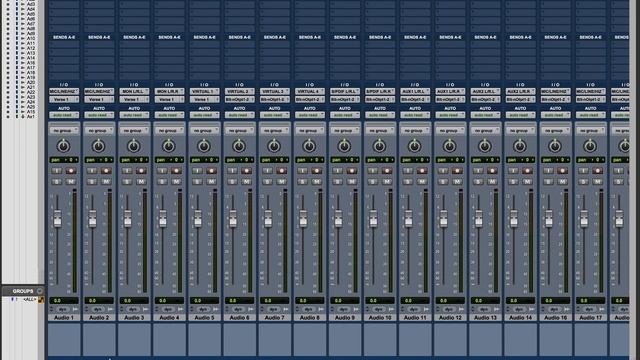
Task: Open Verse 1 output selector on Audio 2
Action: point(99,100)
